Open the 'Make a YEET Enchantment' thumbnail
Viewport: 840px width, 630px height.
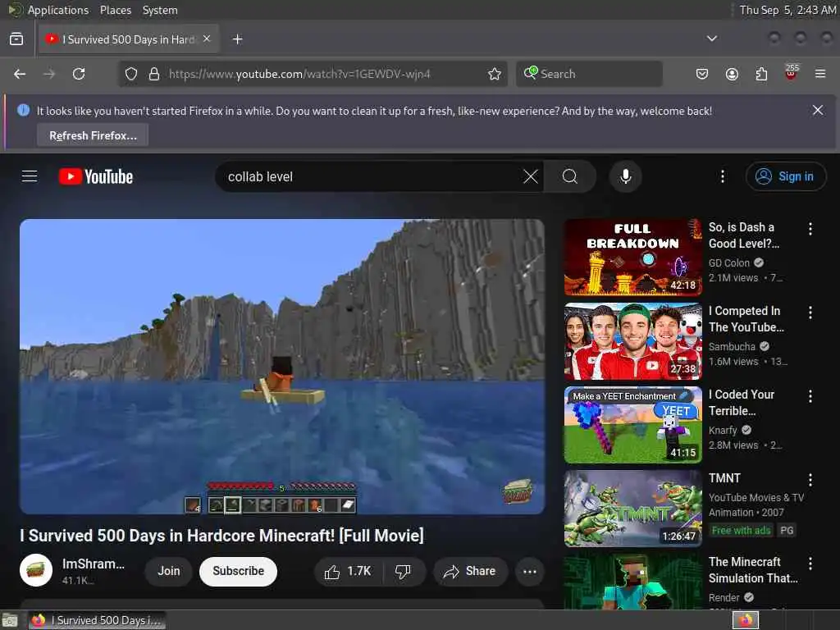(632, 425)
